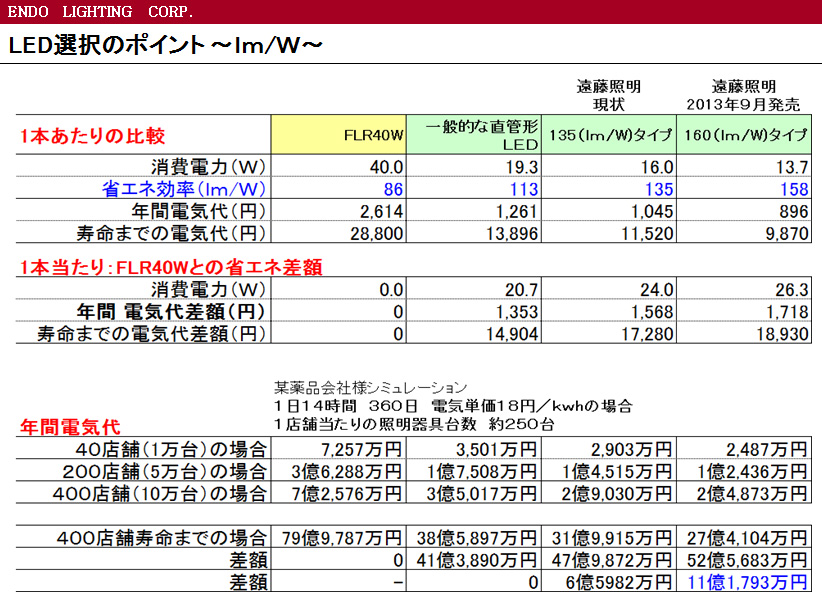Click the value 7,257万円

click(361, 450)
